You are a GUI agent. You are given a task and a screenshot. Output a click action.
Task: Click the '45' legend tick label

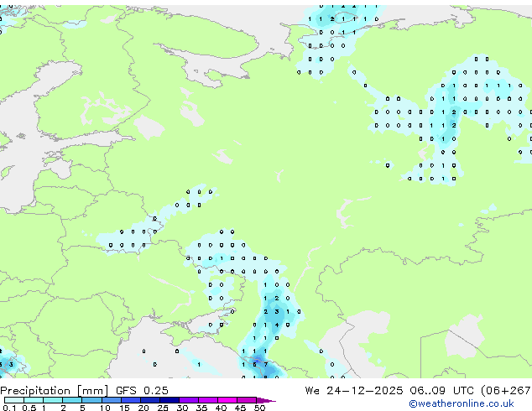[x=240, y=408]
